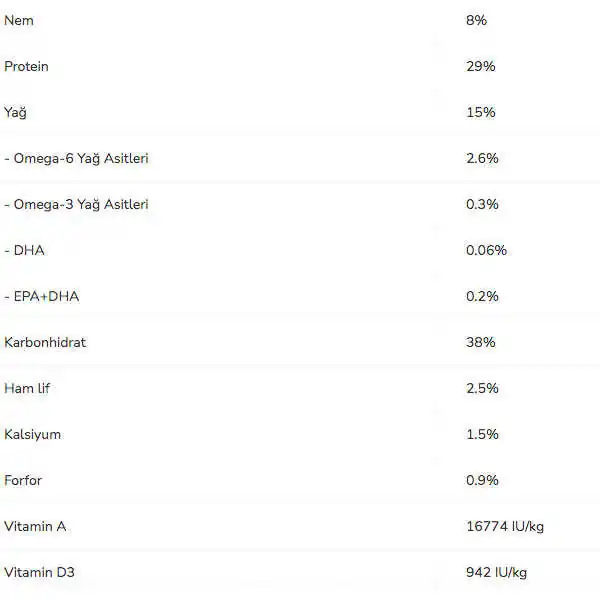This screenshot has width=600, height=600.
Task: Select the 8% moisture value
Action: (476, 20)
